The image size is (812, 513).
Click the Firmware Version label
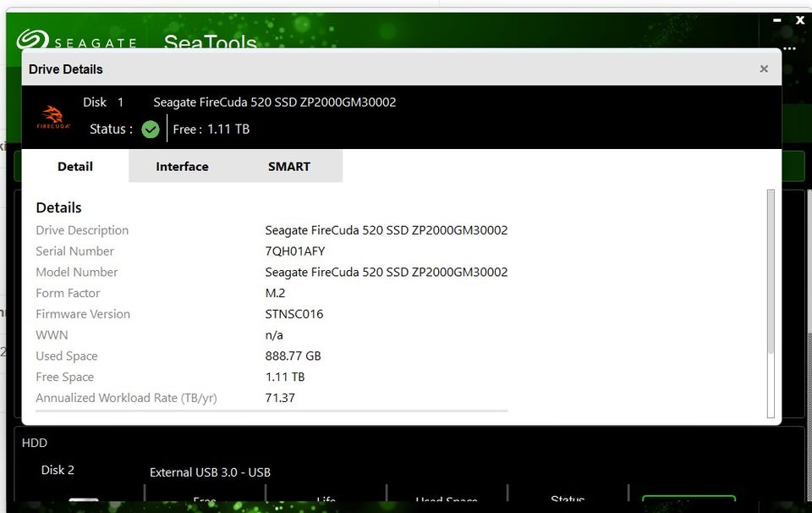pos(83,314)
